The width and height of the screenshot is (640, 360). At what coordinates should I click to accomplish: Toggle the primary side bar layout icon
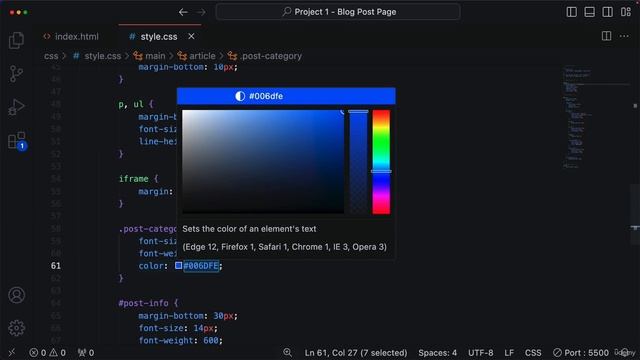click(x=571, y=12)
